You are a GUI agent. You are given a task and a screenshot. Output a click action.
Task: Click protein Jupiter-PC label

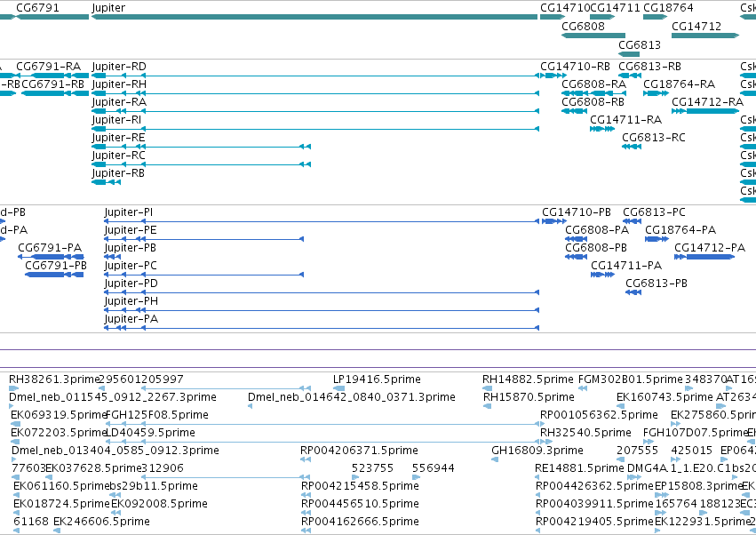[131, 266]
